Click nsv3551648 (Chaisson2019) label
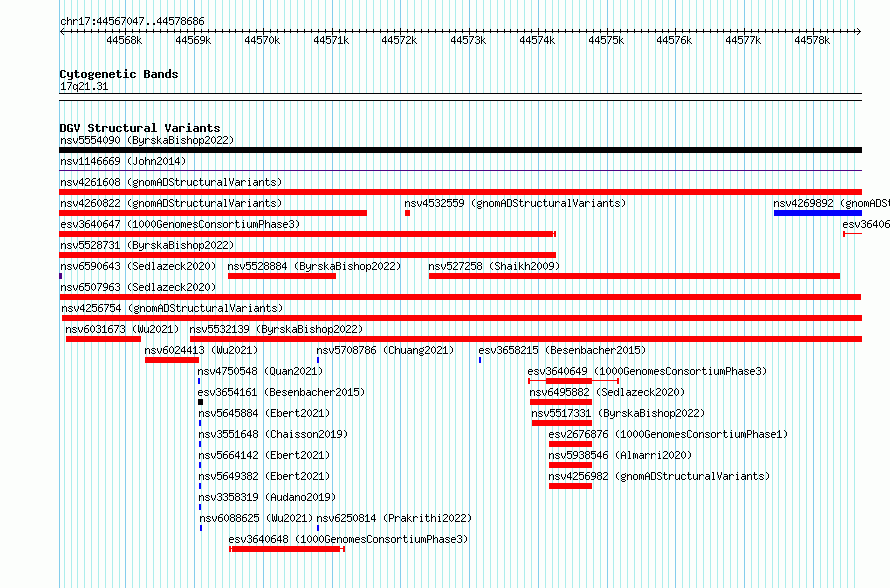 tap(273, 434)
